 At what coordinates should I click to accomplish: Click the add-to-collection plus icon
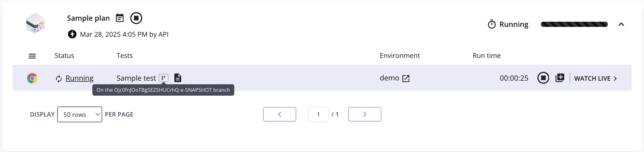(560, 78)
